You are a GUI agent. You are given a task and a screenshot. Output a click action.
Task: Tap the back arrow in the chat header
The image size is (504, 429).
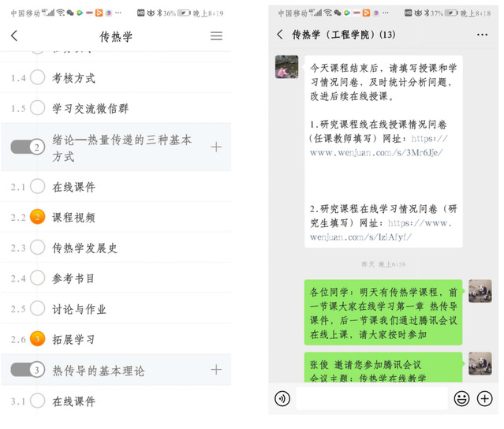pos(280,35)
